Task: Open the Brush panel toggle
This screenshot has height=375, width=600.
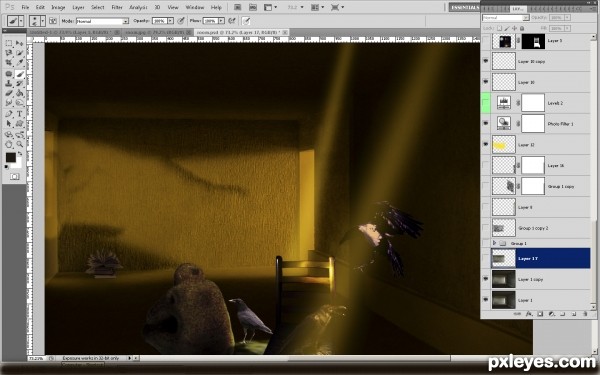Action: pos(53,21)
